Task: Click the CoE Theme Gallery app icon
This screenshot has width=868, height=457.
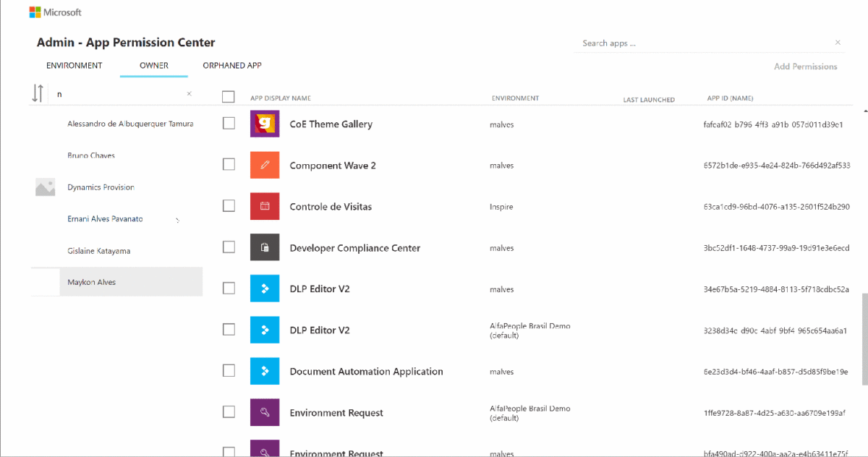Action: (x=264, y=124)
